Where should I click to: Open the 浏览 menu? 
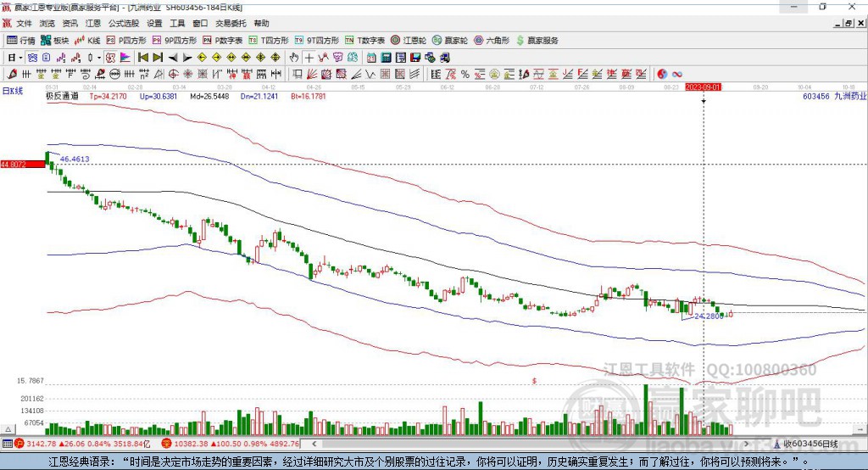47,23
